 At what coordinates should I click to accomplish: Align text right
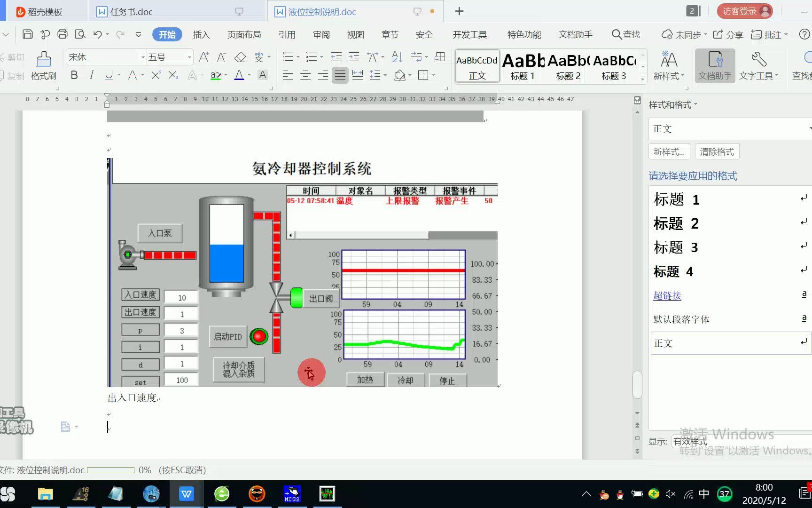pos(323,75)
